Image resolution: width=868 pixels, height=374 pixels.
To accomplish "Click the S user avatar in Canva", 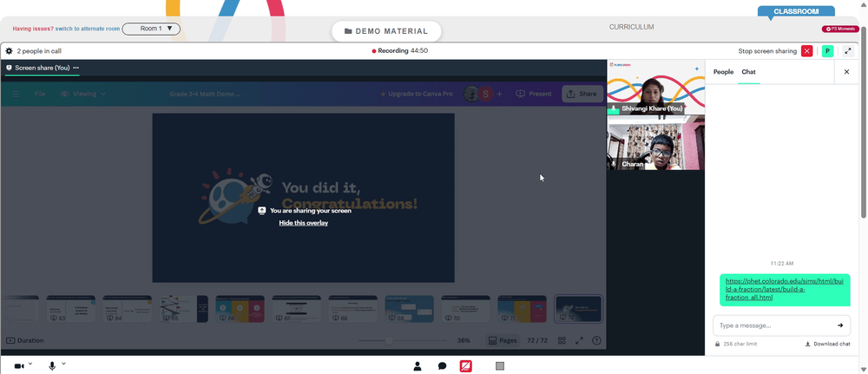I will [x=485, y=94].
